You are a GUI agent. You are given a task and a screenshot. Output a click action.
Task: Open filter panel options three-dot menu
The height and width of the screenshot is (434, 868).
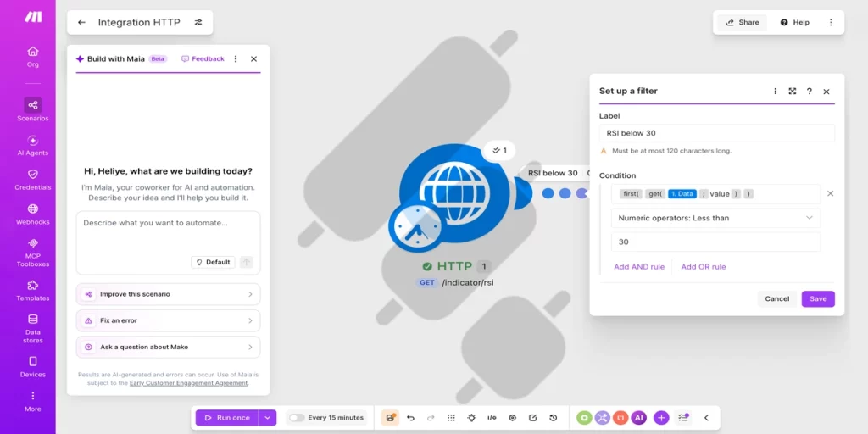(775, 92)
